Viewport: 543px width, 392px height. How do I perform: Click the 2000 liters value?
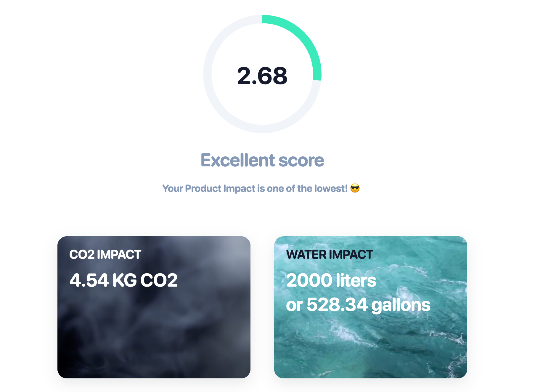point(331,280)
